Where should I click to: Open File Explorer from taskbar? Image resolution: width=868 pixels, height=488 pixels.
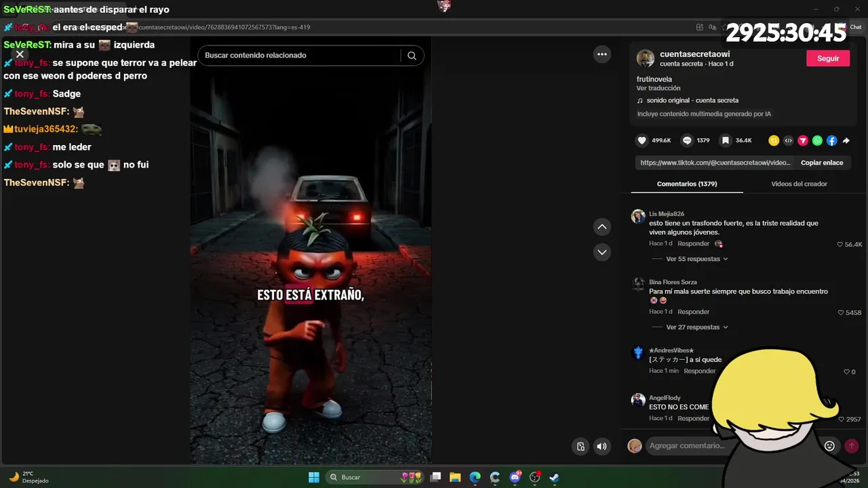click(x=455, y=477)
